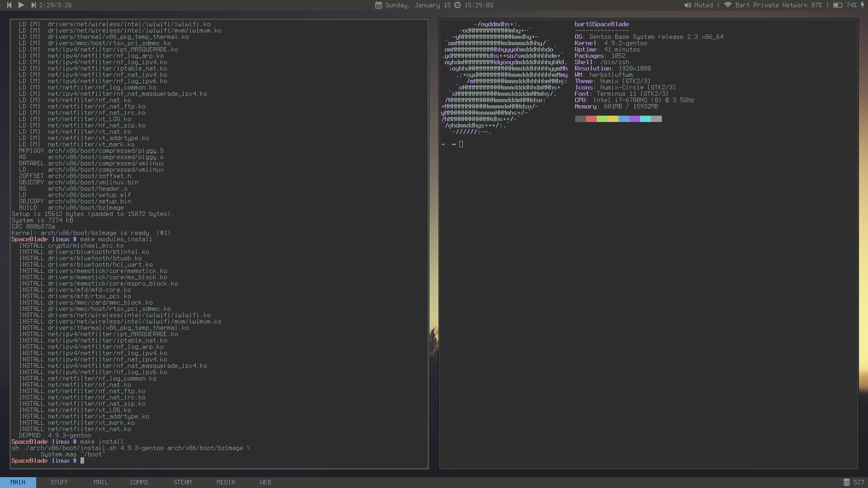The width and height of the screenshot is (868, 488).
Task: Click the calendar icon beside the date
Action: (378, 5)
